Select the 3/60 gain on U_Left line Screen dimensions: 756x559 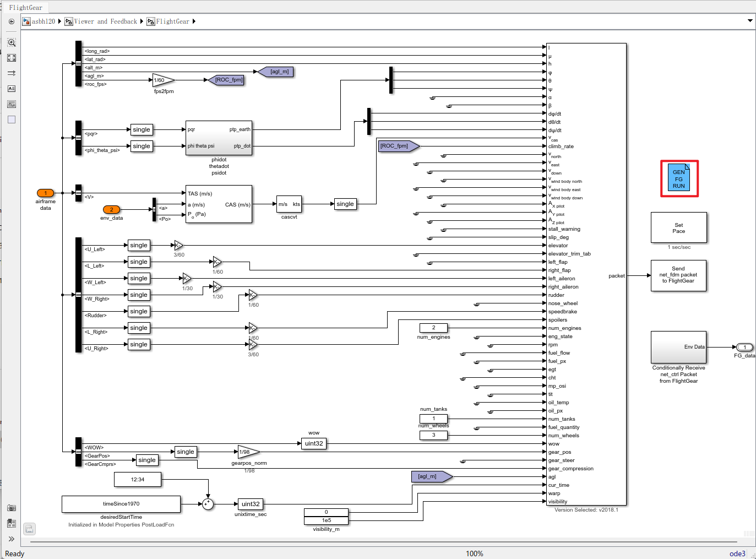pyautogui.click(x=178, y=245)
